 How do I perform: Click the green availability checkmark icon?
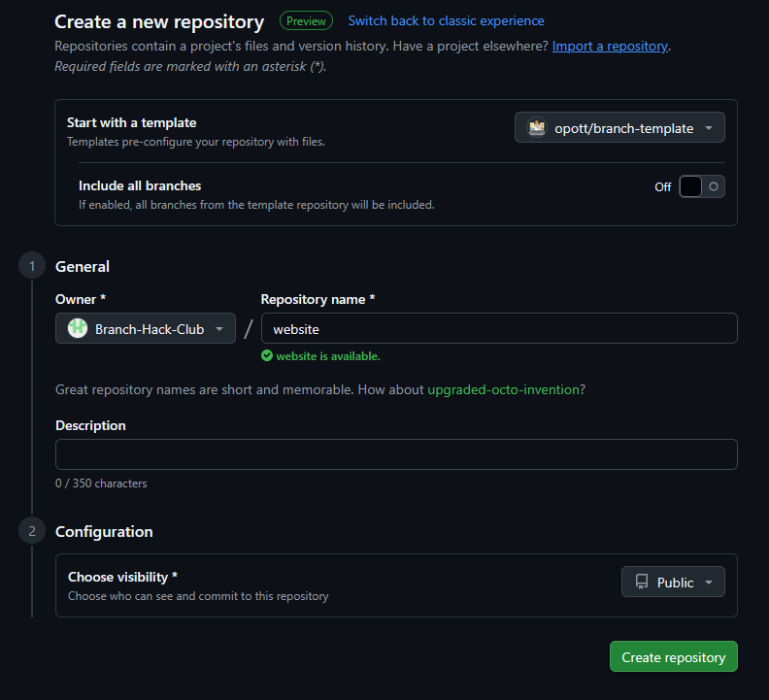tap(267, 355)
